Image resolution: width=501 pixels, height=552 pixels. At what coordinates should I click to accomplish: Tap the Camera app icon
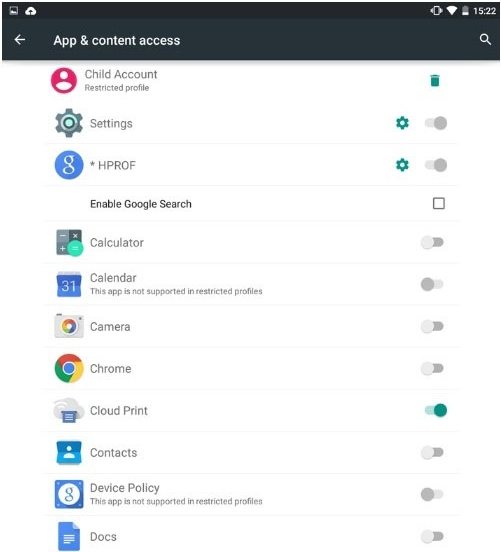point(69,326)
